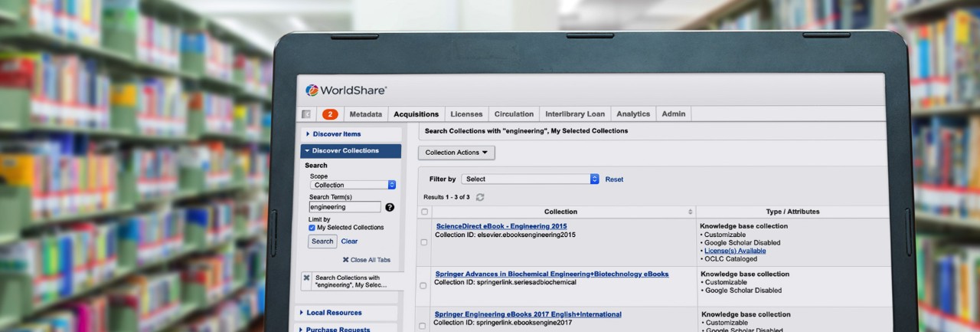Open the Collection Actions dropdown
The width and height of the screenshot is (980, 332).
click(456, 153)
